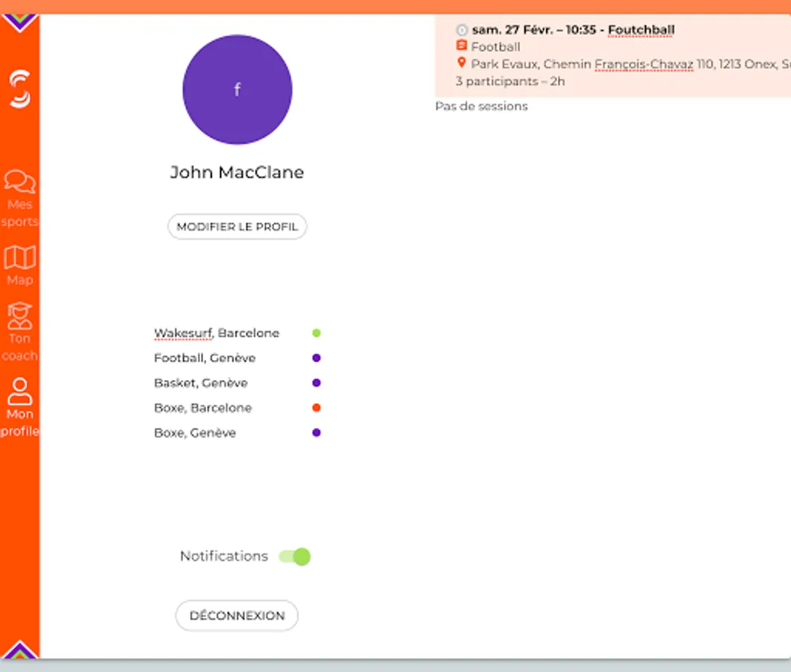Open Ton coach sidebar icon
This screenshot has width=791, height=672.
click(19, 316)
